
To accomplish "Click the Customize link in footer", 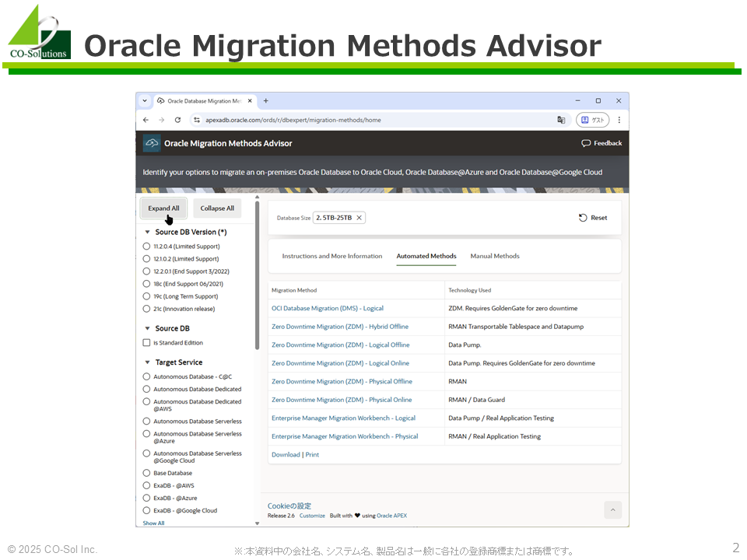I will [312, 516].
